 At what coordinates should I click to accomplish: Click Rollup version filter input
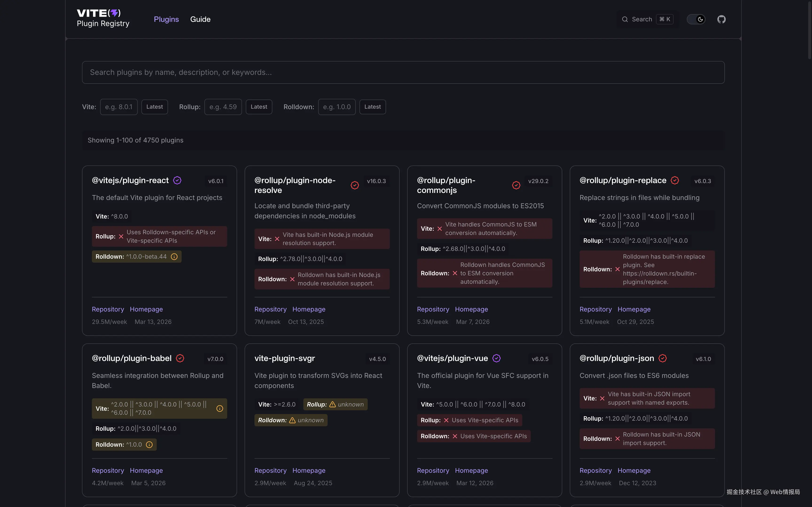click(223, 107)
